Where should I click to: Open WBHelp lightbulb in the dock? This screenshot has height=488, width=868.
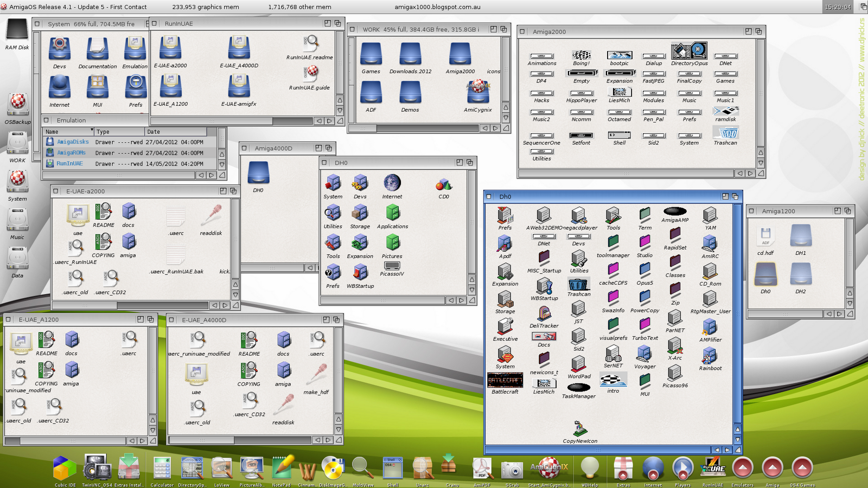click(590, 468)
